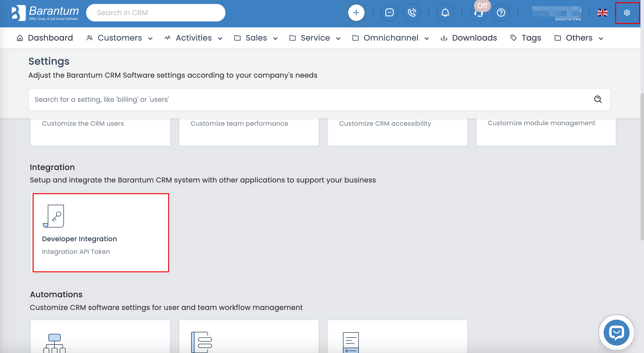644x353 pixels.
Task: Click the help question mark icon
Action: (501, 12)
